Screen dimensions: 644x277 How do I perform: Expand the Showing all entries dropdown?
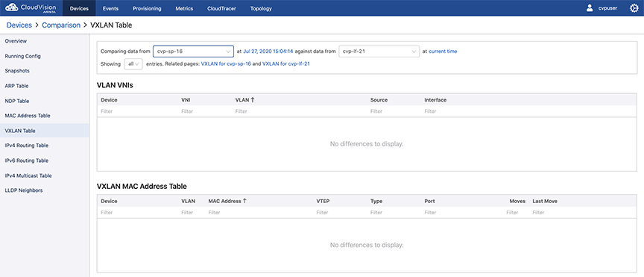[133, 64]
